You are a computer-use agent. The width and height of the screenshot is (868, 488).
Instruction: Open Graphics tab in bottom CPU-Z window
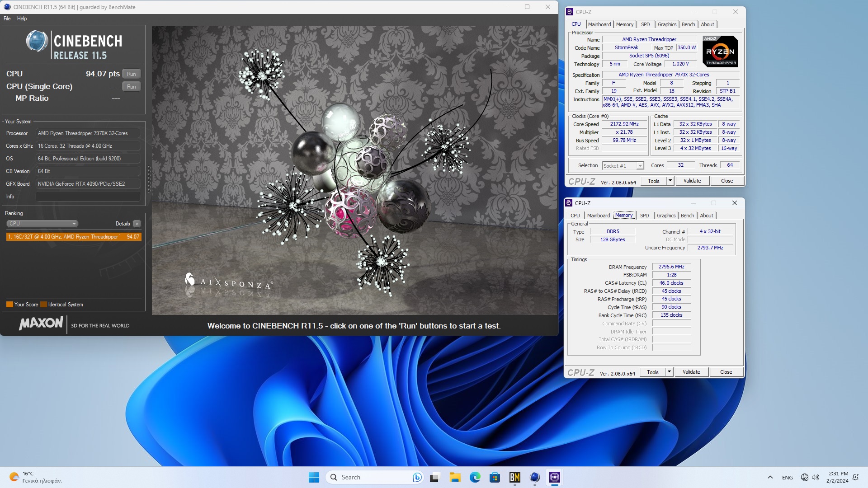point(666,216)
